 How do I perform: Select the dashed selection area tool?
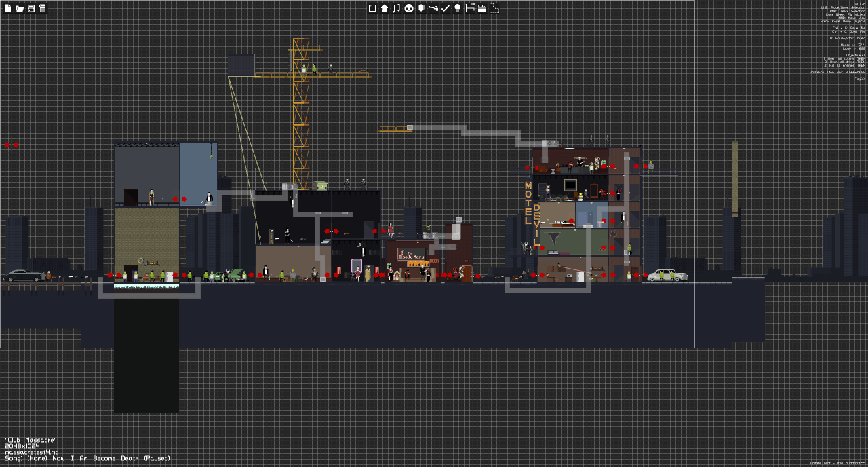point(494,8)
